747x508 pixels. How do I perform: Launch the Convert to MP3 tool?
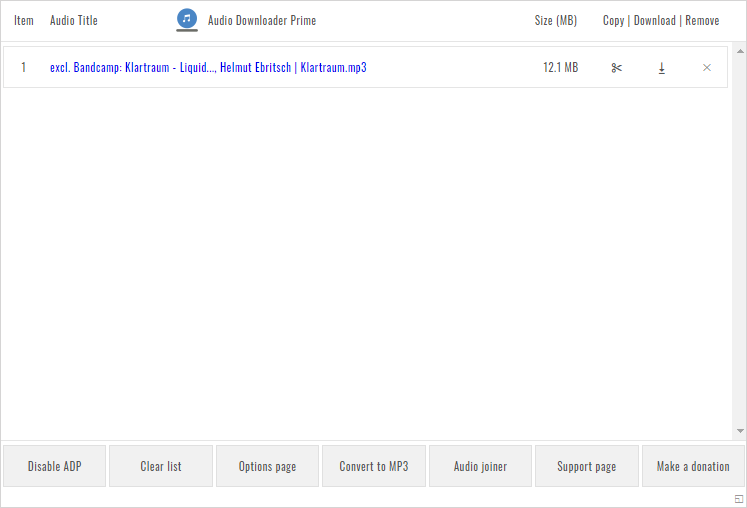click(374, 466)
